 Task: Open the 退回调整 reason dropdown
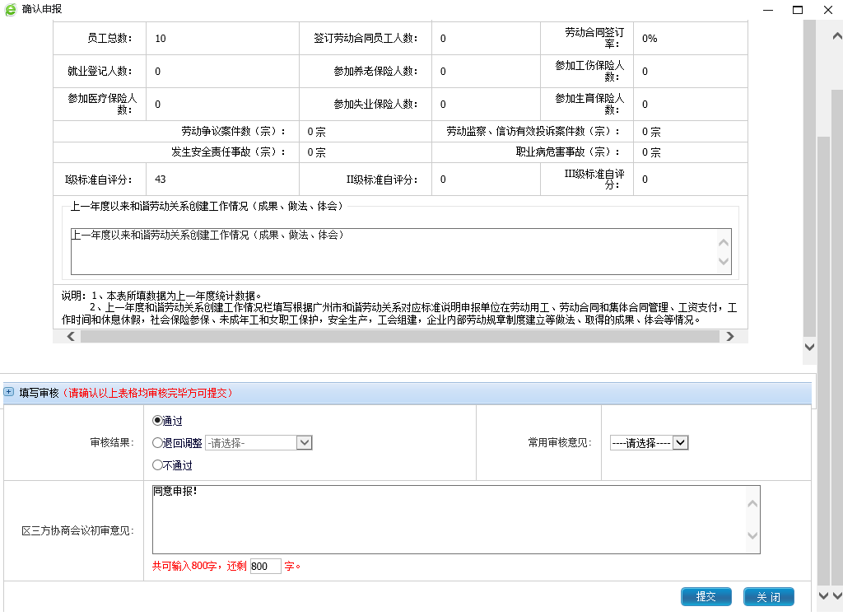pyautogui.click(x=258, y=443)
